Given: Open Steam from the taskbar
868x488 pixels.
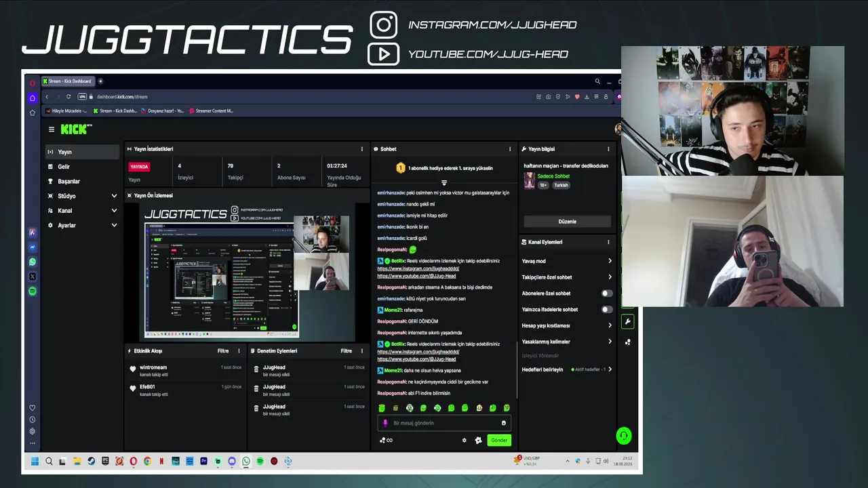Looking at the screenshot, I should coord(91,462).
